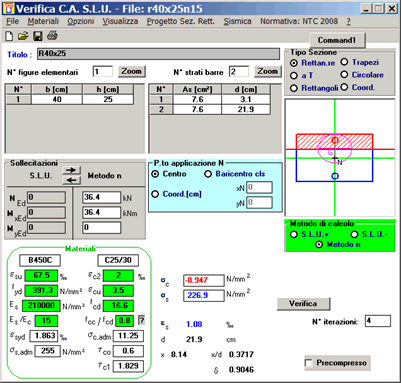Click the Open folder toolbar icon
The height and width of the screenshot is (383, 402).
coord(23,36)
